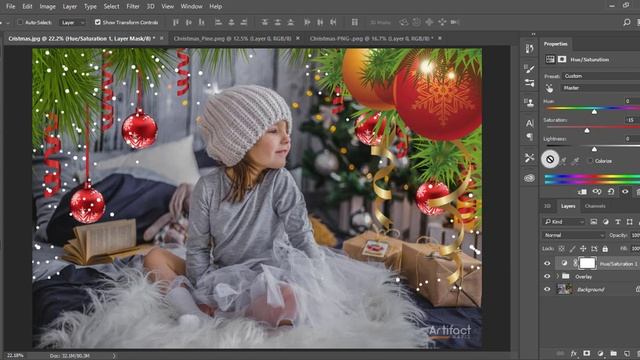
Task: Open the Window menu
Action: [191, 7]
